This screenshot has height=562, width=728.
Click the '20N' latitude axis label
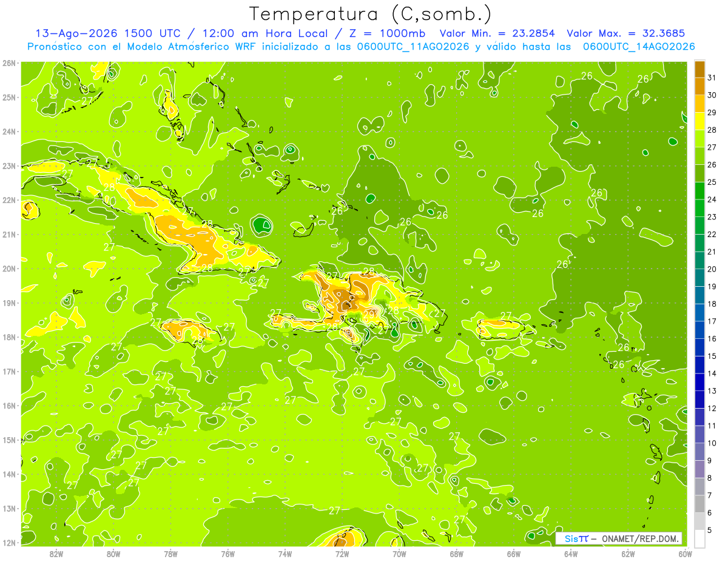[9, 269]
